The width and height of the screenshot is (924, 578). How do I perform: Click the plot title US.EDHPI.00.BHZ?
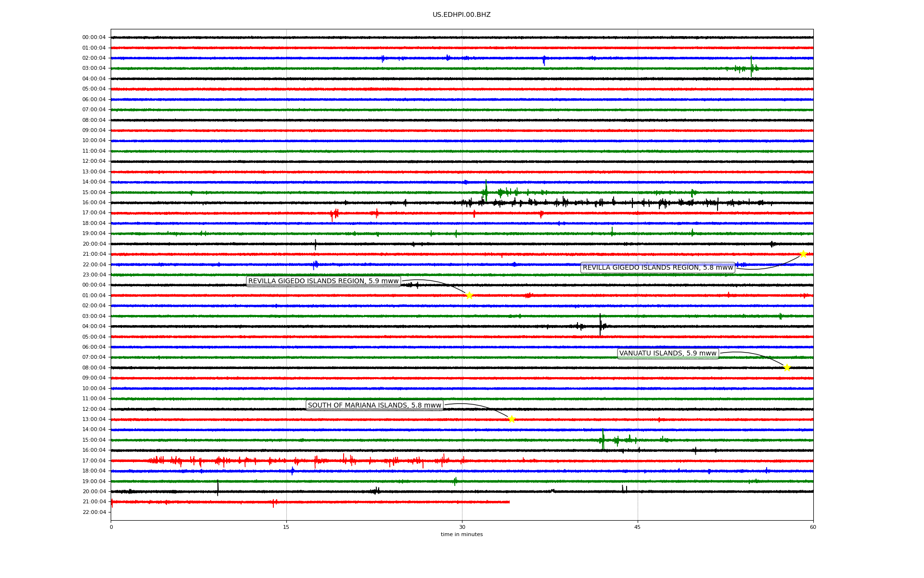tap(461, 15)
